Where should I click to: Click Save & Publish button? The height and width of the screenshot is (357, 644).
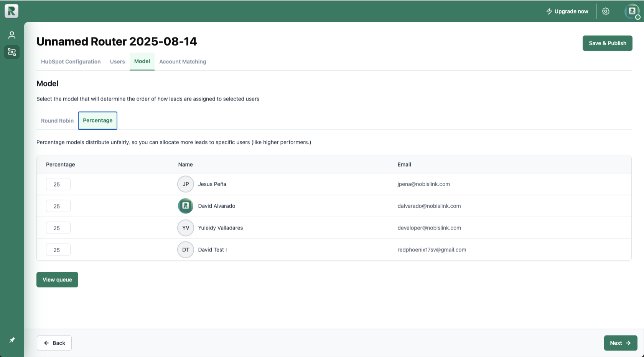[608, 43]
